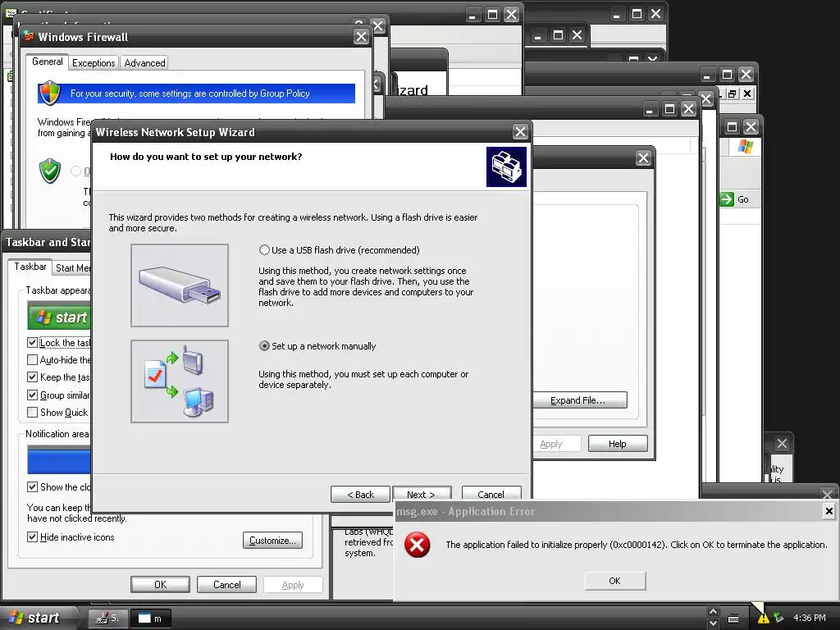Viewport: 840px width, 630px height.
Task: Click Next in the Wireless Network wizard
Action: coord(422,494)
